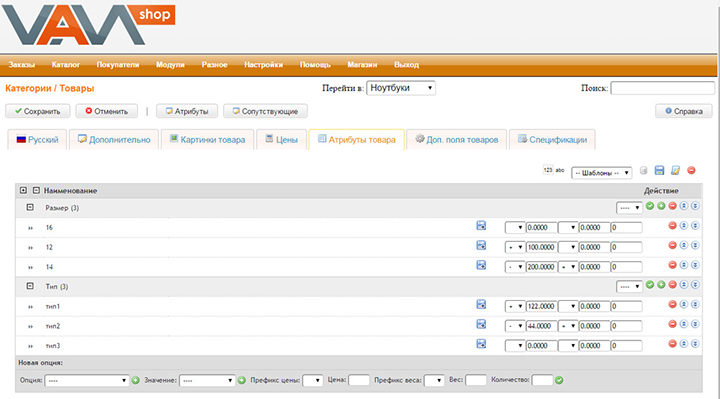The width and height of the screenshot is (720, 399).
Task: Expand all groups using header plus icon
Action: (x=23, y=190)
